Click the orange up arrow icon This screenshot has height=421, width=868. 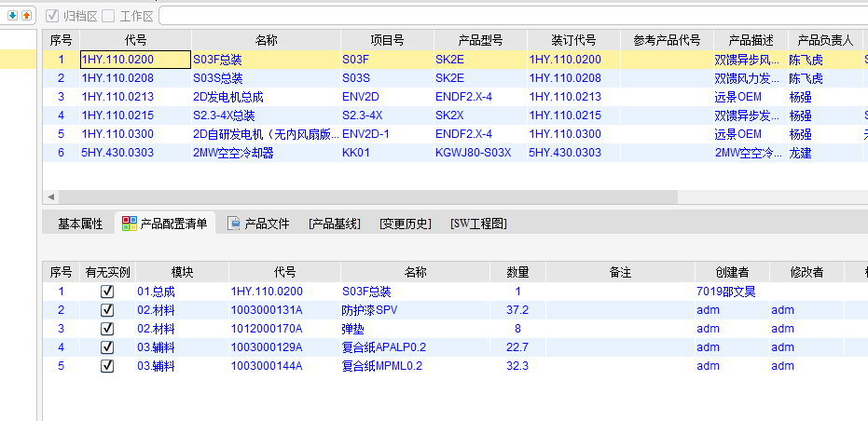27,15
